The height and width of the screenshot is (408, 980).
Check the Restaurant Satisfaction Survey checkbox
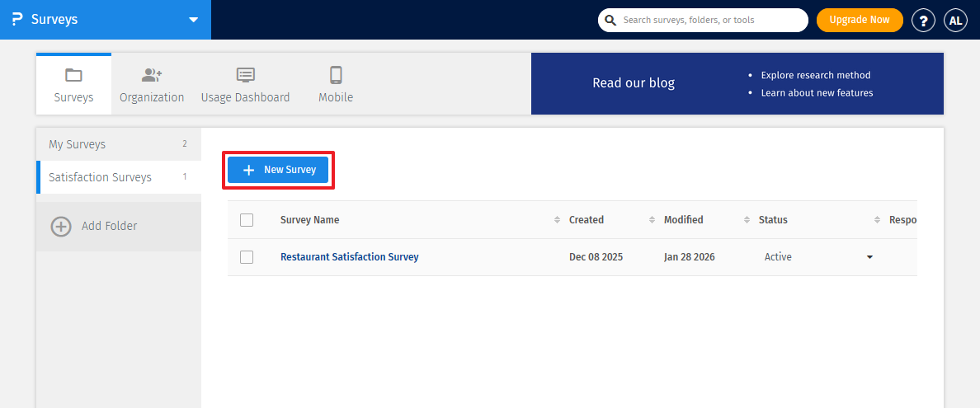pyautogui.click(x=247, y=257)
